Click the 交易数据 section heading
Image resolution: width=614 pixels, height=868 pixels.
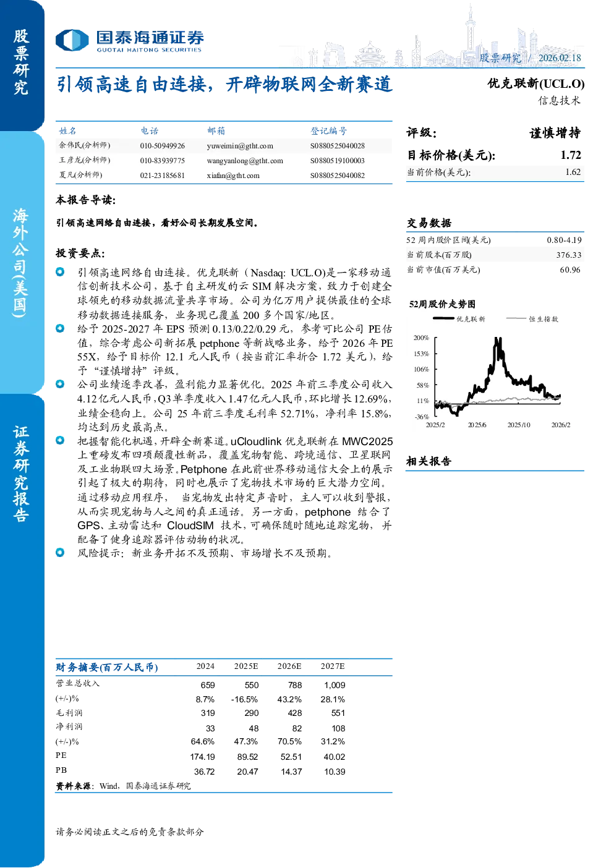click(429, 223)
